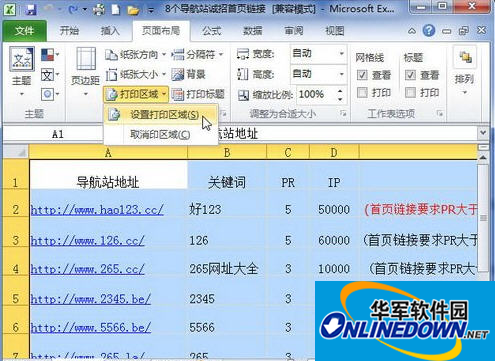Customize Quick Access Toolbar dropdown arrow
This screenshot has width=495, height=361.
tap(151, 10)
